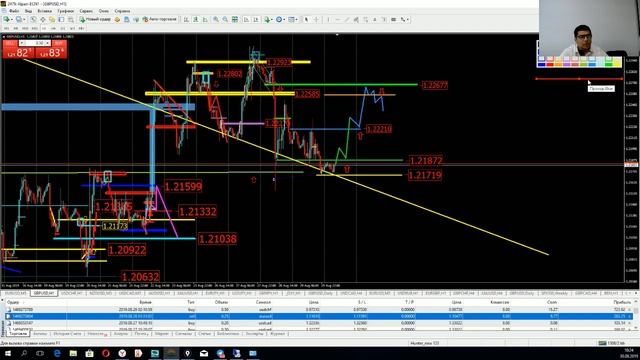The width and height of the screenshot is (640, 360).
Task: Open the Графики menu
Action: [x=65, y=11]
